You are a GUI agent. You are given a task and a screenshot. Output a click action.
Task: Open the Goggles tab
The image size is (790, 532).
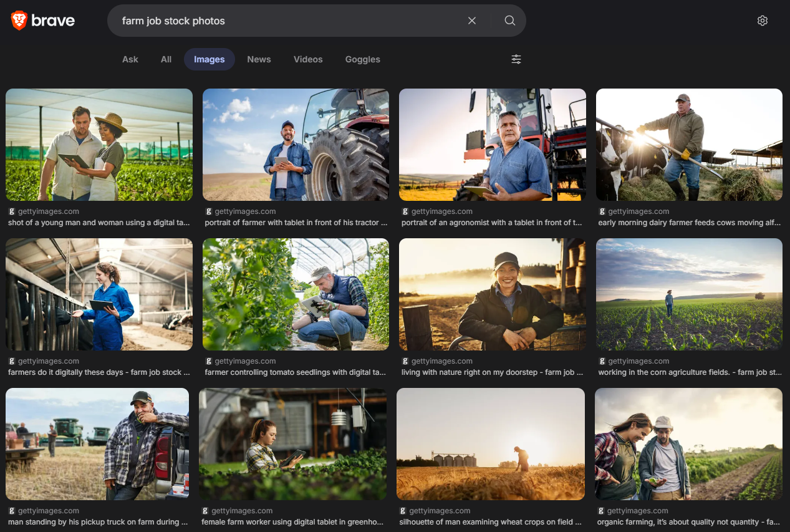[363, 59]
